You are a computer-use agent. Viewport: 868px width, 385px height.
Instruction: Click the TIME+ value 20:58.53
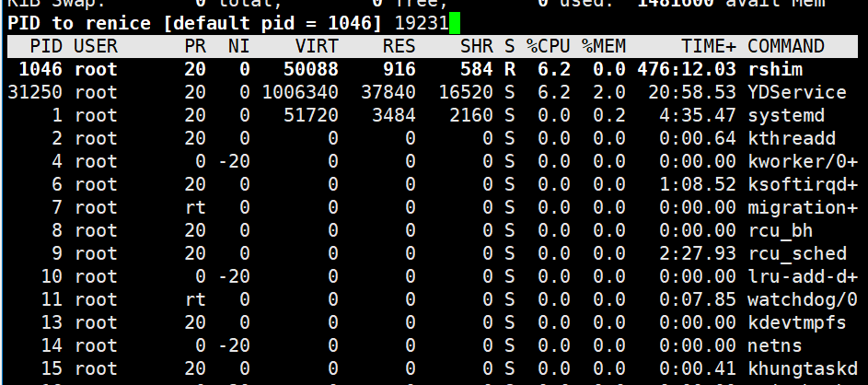692,92
